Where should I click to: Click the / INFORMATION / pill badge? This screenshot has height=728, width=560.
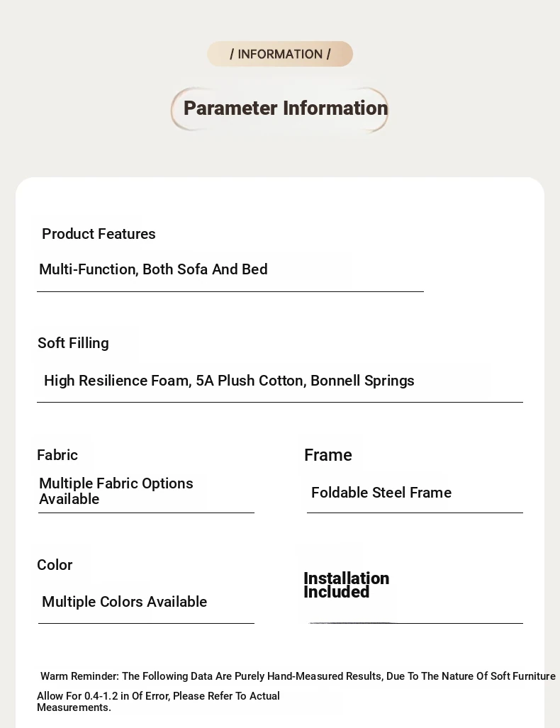280,54
